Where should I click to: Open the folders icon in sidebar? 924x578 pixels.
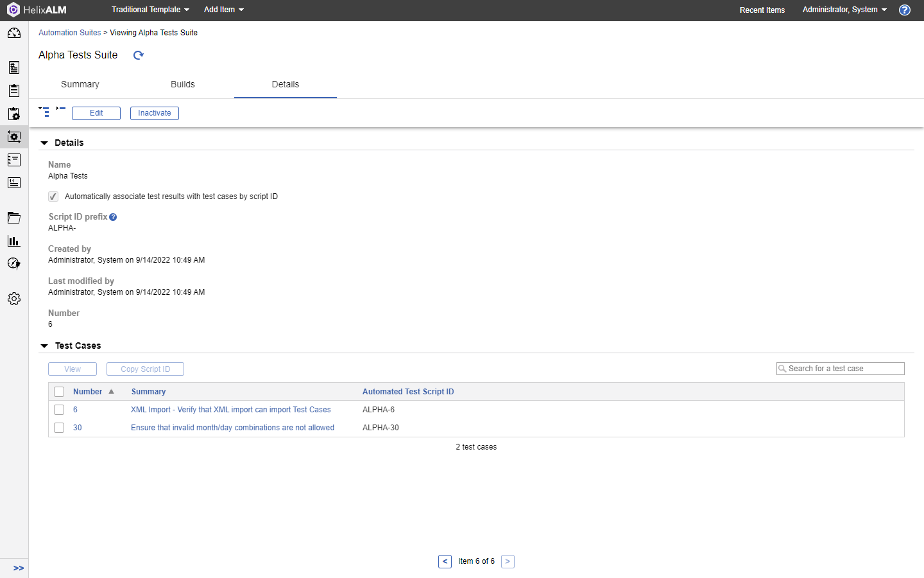[x=14, y=218]
